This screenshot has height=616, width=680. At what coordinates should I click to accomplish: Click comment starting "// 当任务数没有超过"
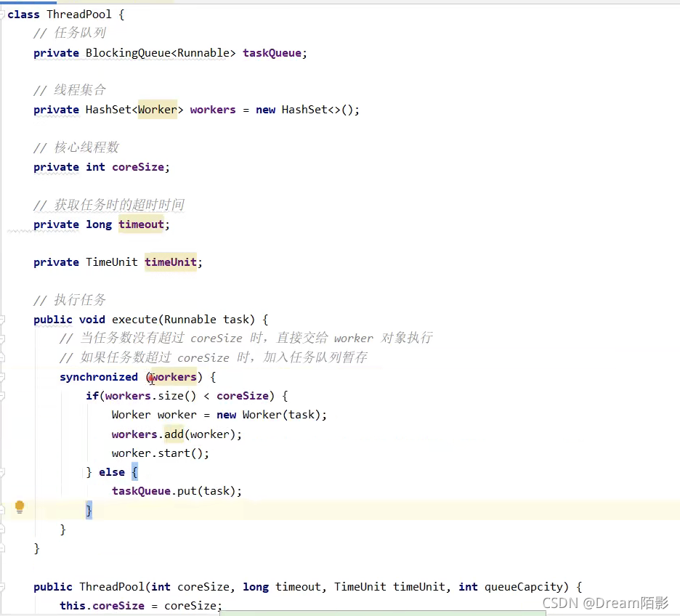click(246, 338)
